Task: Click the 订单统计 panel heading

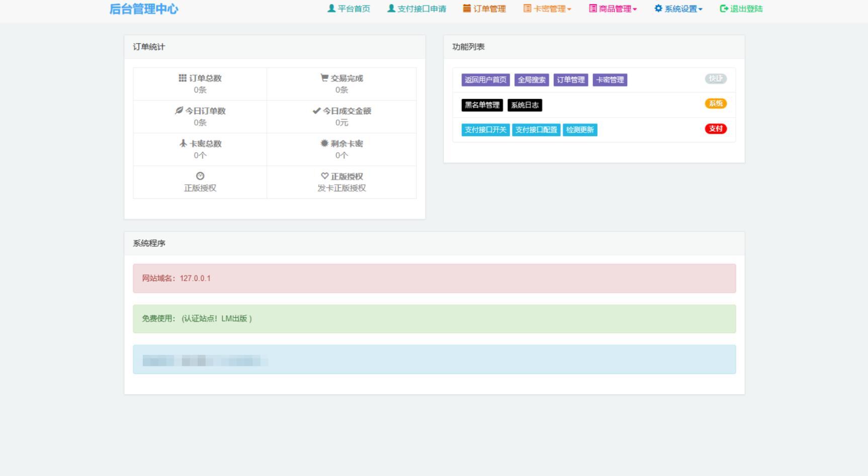Action: (149, 47)
